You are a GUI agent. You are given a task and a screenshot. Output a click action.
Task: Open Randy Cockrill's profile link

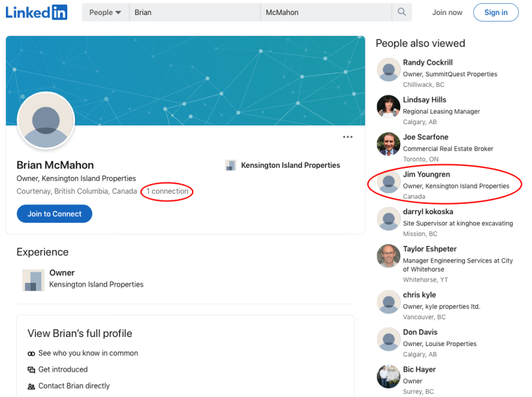(x=428, y=63)
